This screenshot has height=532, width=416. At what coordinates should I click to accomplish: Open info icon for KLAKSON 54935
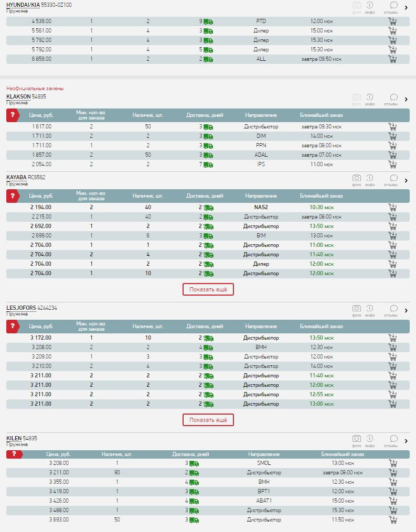click(x=370, y=99)
